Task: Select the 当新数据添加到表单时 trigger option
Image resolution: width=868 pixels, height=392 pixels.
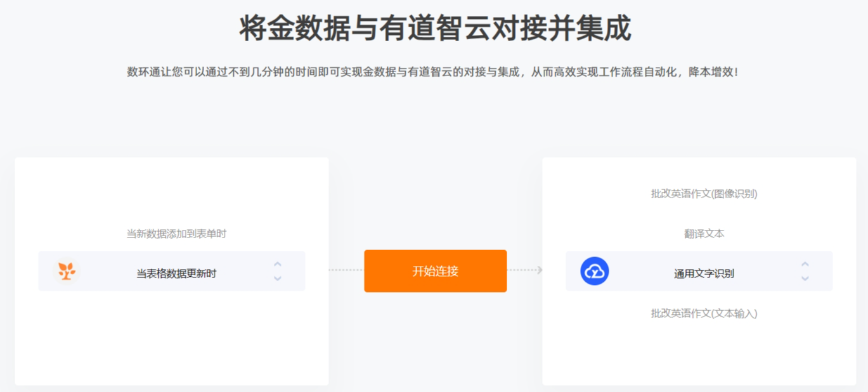Action: click(176, 234)
